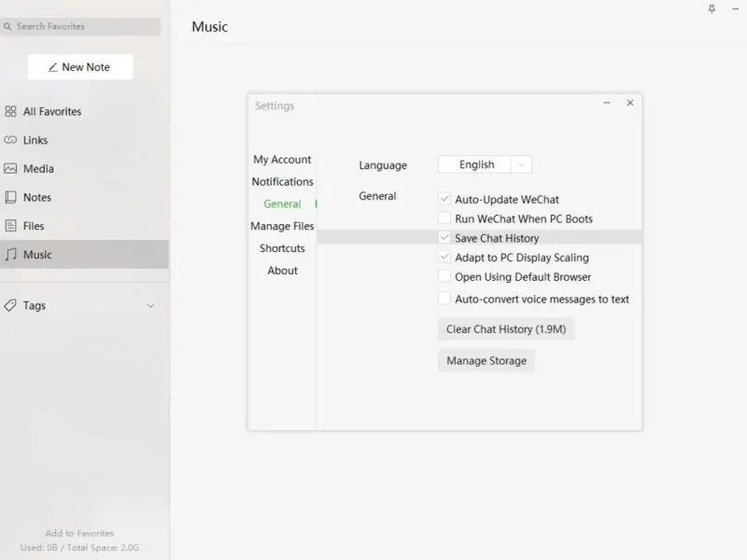Enable Auto-convert voice messages to text
747x560 pixels.
click(x=444, y=299)
